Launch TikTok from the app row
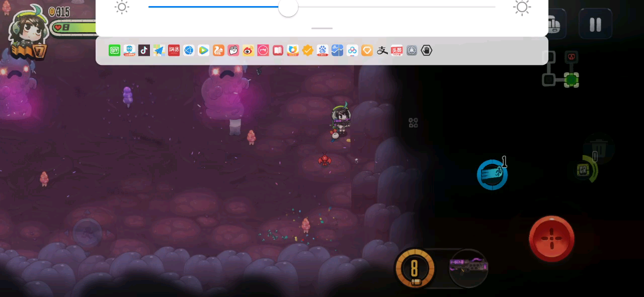644x297 pixels. coord(144,50)
